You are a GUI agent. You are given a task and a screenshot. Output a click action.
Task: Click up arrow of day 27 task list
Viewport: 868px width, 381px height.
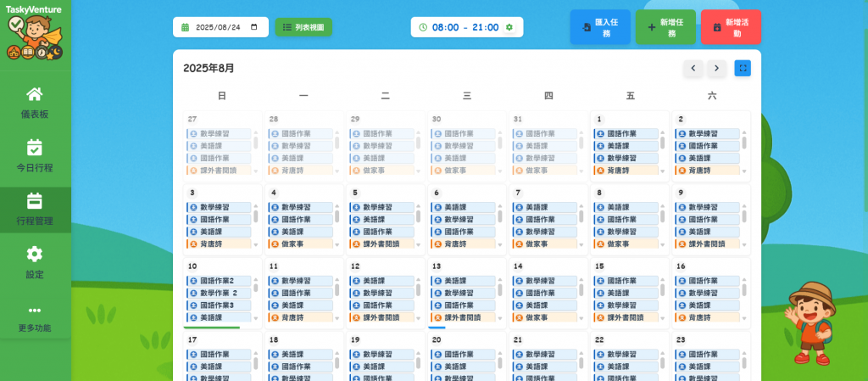click(256, 132)
